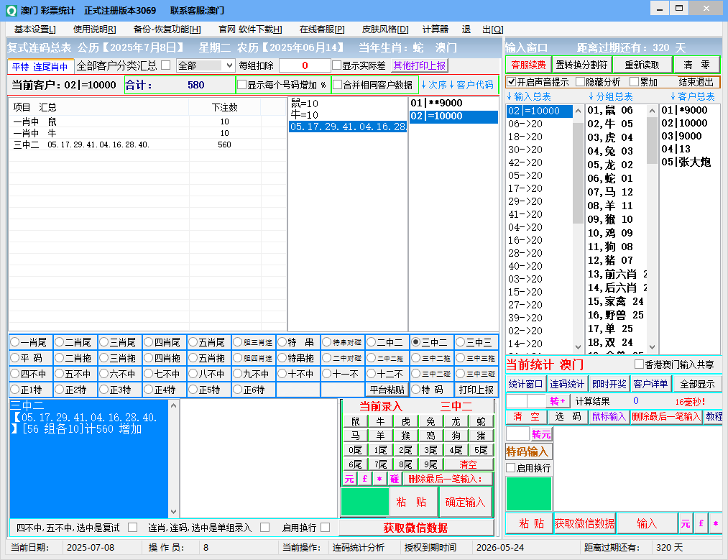728x560 pixels.
Task: Select 13,前六肖 in group list
Action: [x=617, y=274]
